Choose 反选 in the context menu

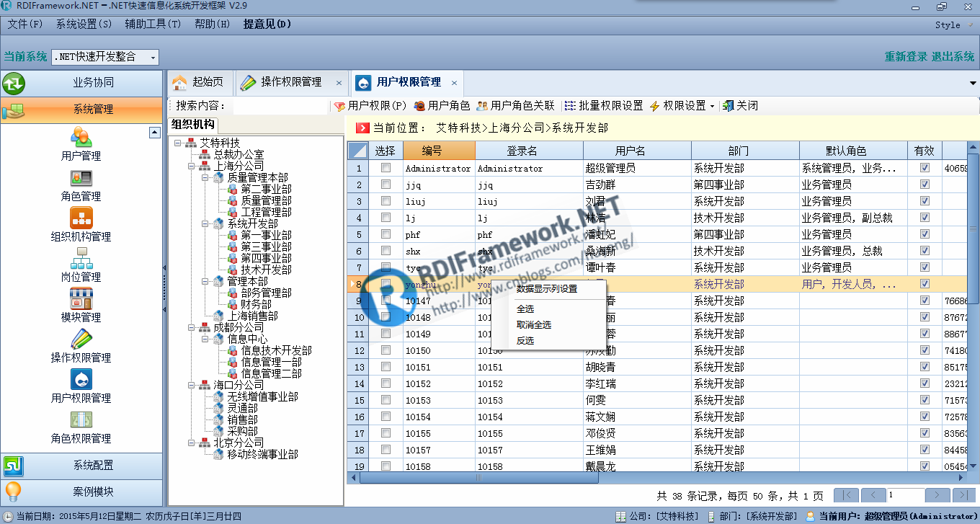[525, 341]
